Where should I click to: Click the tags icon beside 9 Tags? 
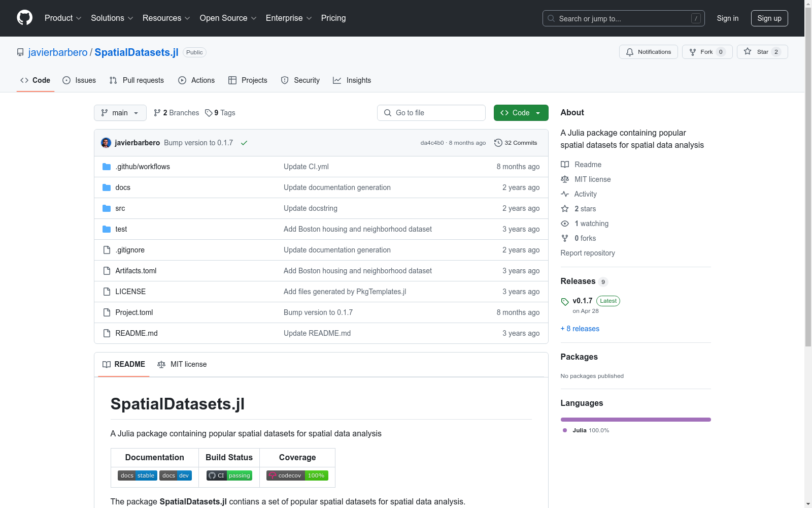click(209, 113)
